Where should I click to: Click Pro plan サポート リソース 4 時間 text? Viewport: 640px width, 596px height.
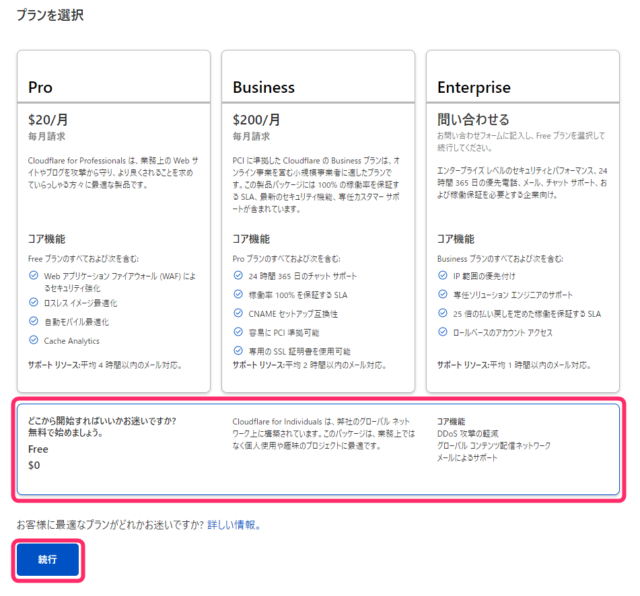click(x=105, y=365)
